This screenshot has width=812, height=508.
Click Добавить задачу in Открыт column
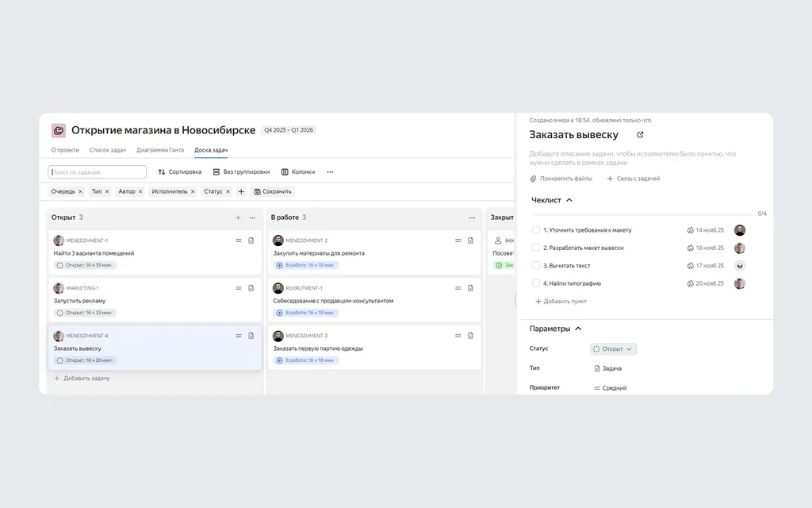pos(82,379)
